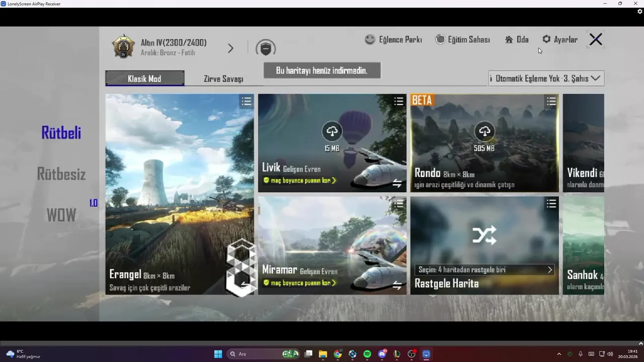
Task: Download the Rondo map cloud icon
Action: coord(485,132)
